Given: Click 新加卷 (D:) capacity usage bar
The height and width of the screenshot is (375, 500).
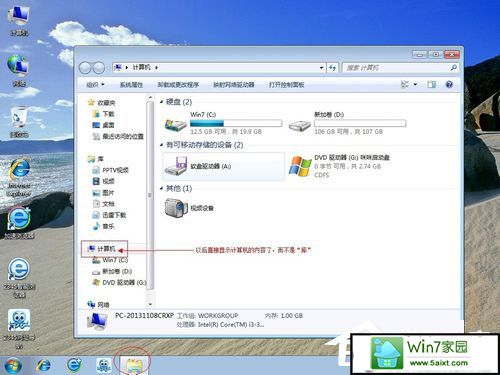Looking at the screenshot, I should [360, 124].
